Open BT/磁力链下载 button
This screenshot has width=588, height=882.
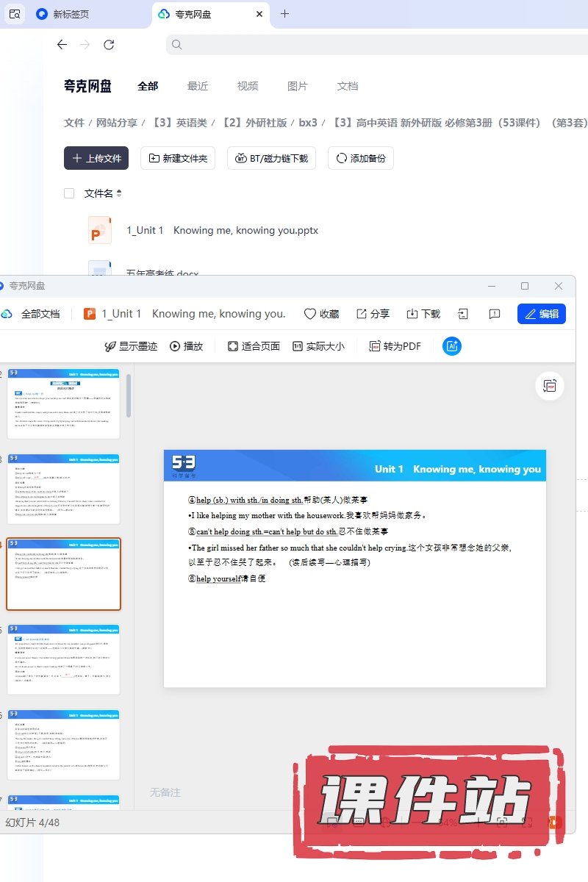pos(272,158)
